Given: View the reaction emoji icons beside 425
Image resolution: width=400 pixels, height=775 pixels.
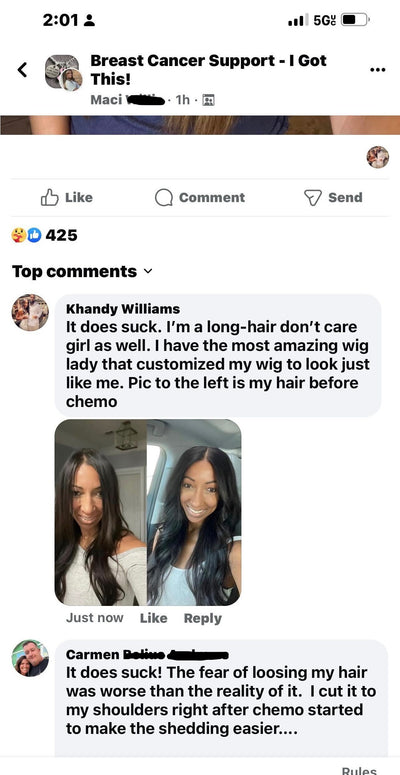Looking at the screenshot, I should (27, 235).
